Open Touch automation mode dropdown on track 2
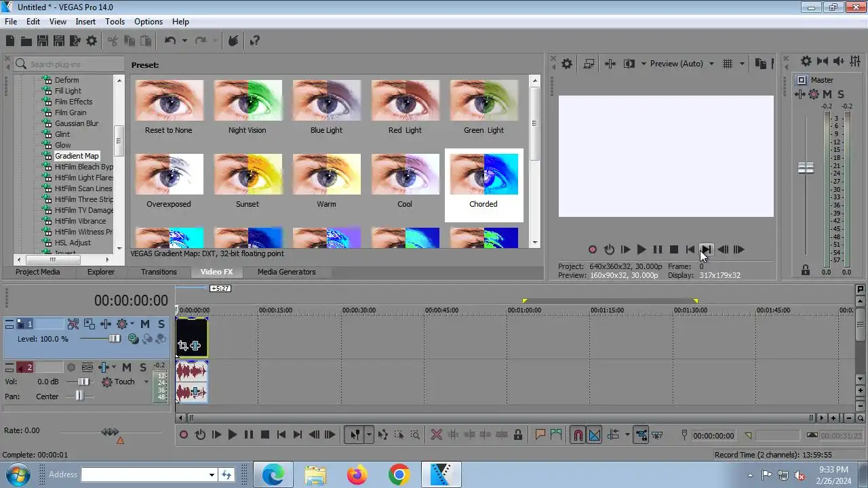This screenshot has height=488, width=868. (146, 382)
